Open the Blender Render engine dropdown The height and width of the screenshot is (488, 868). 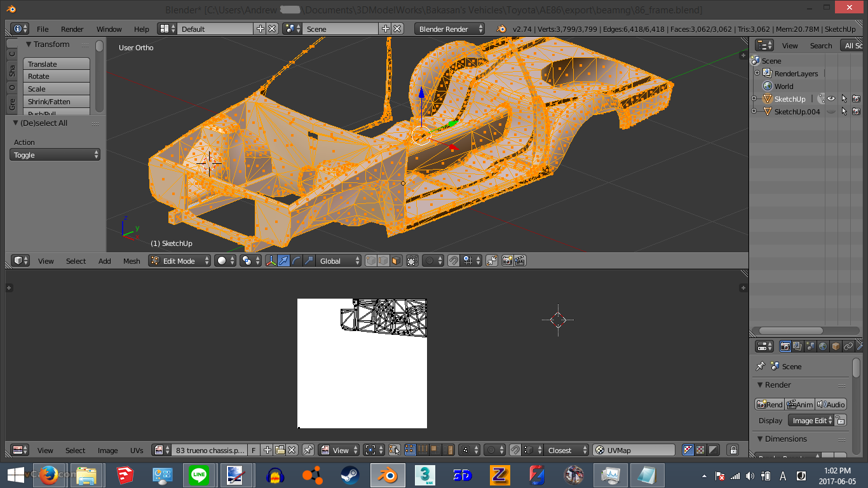449,29
